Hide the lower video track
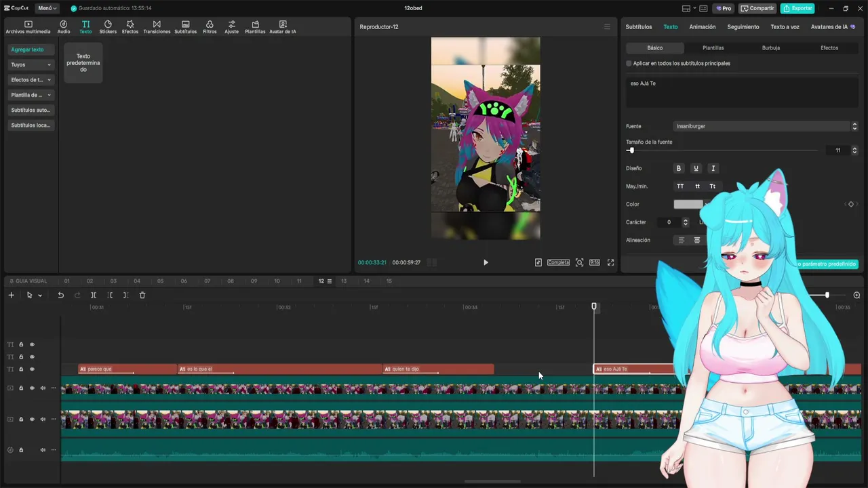Image resolution: width=868 pixels, height=488 pixels. pyautogui.click(x=32, y=419)
